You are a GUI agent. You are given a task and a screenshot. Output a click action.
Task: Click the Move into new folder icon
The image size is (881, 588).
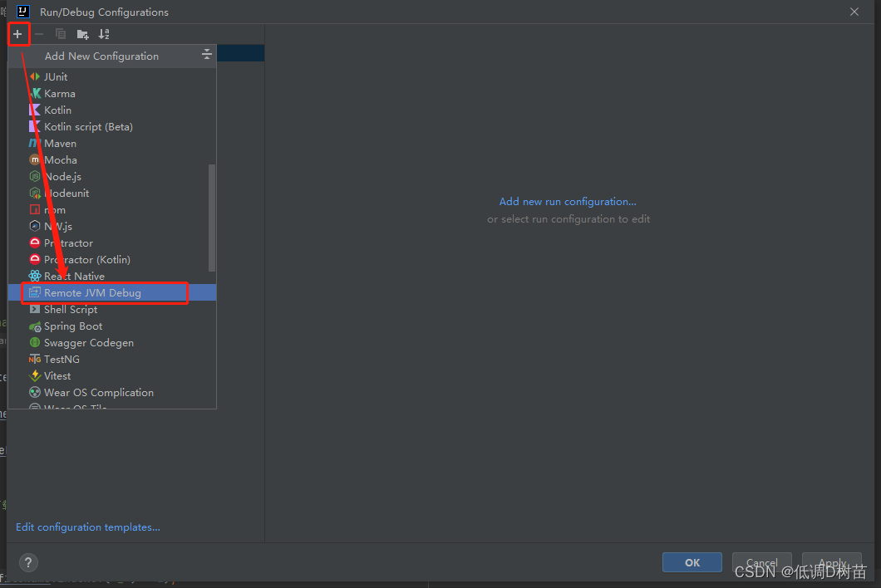(x=82, y=34)
